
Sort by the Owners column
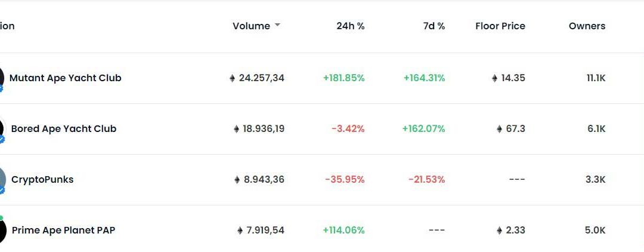[587, 26]
